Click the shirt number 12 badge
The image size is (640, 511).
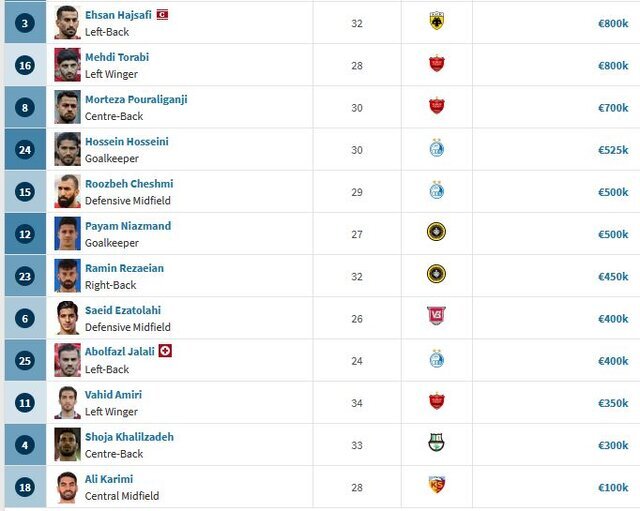tap(26, 233)
